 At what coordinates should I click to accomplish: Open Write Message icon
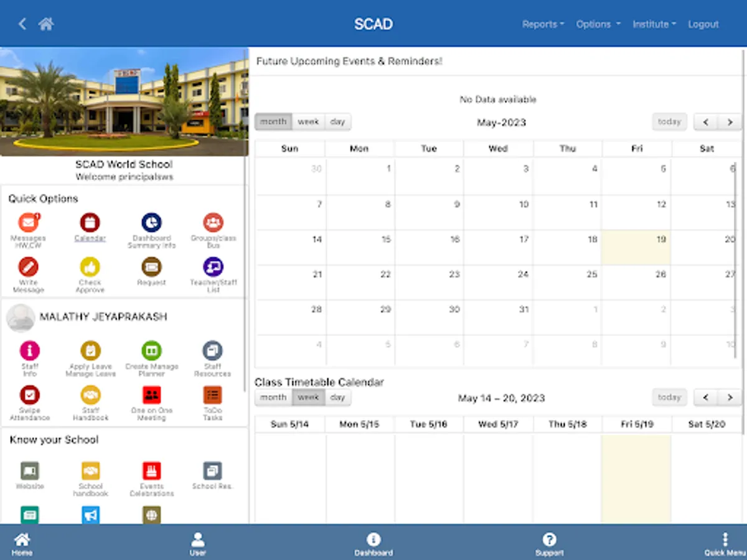(x=29, y=267)
